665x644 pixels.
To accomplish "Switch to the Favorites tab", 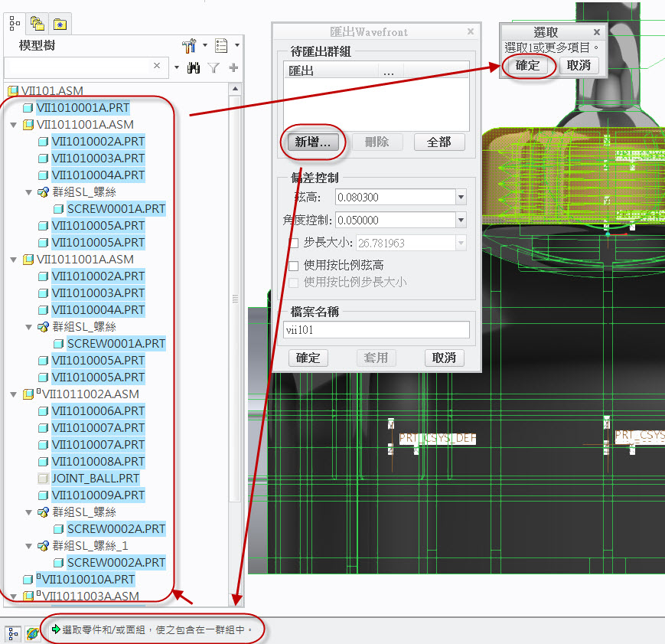I will (59, 23).
